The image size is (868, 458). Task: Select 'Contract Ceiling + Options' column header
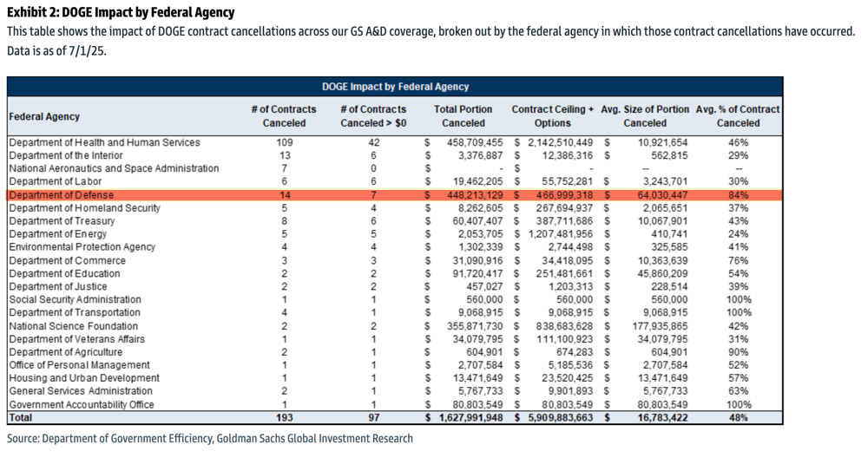tap(553, 116)
